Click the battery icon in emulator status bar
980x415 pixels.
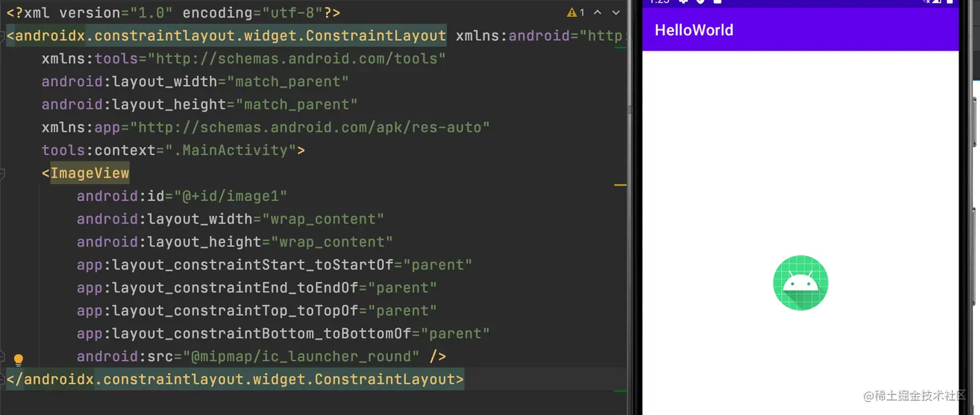point(717,2)
